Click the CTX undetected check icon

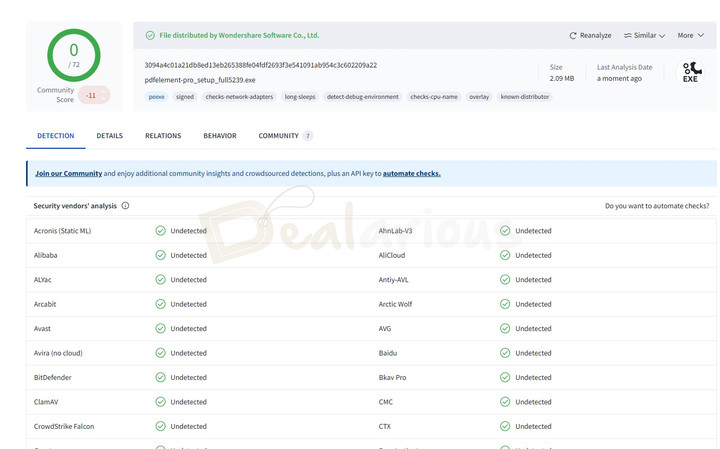click(505, 426)
